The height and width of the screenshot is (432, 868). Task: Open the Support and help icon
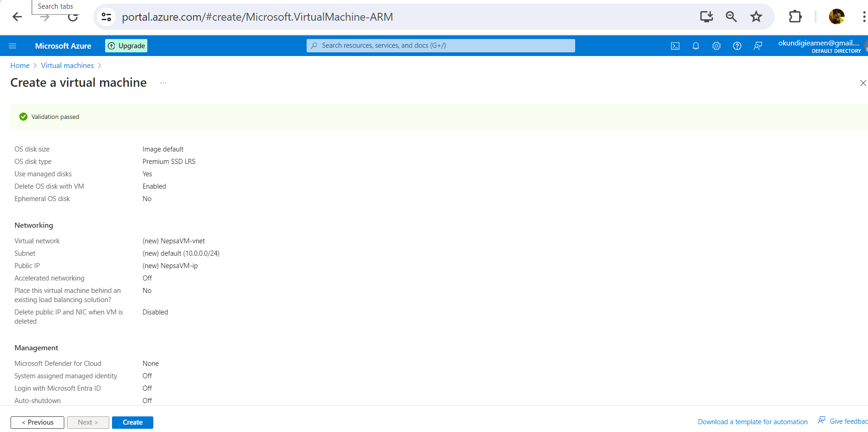click(737, 46)
